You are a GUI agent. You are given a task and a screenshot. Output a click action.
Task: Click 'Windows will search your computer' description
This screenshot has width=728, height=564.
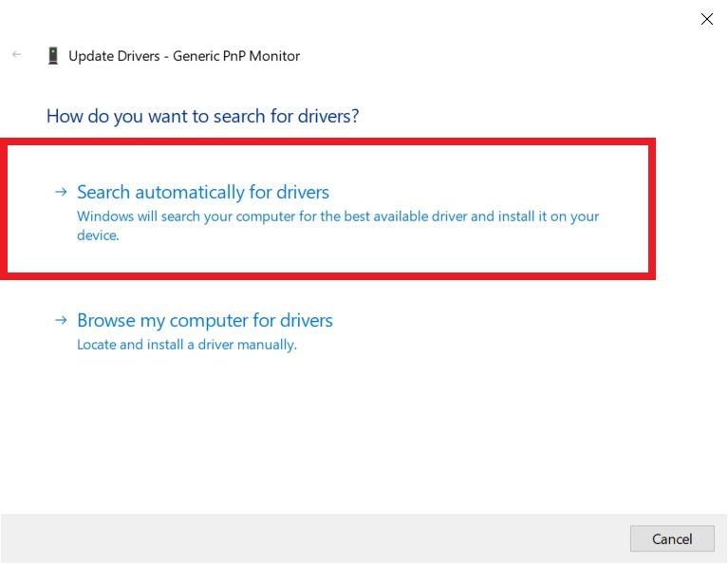click(x=338, y=225)
